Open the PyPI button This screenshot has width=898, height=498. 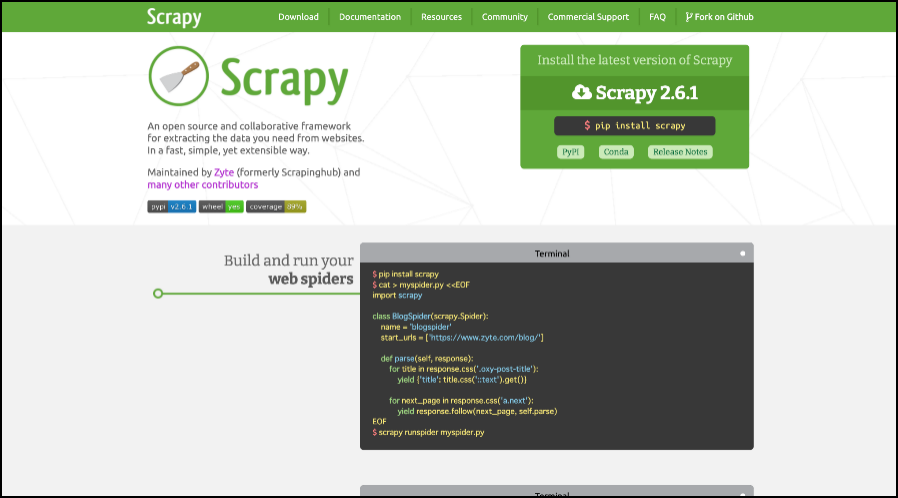(x=570, y=152)
